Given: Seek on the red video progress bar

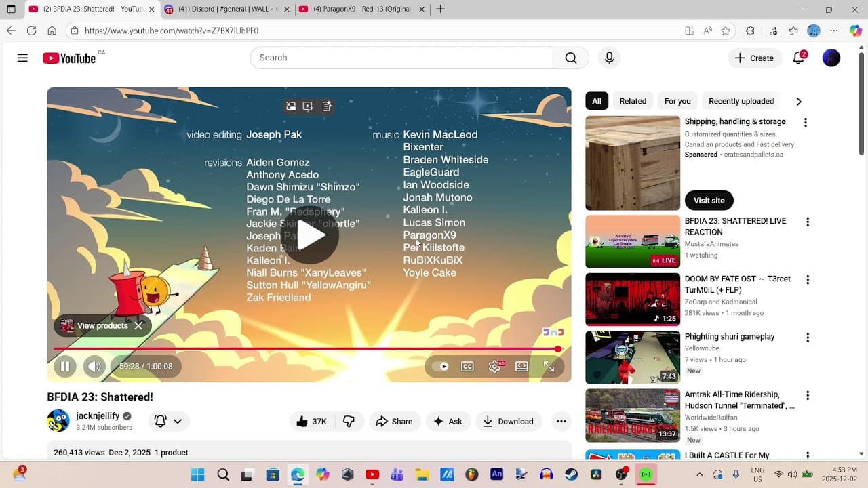Looking at the screenshot, I should 308,349.
